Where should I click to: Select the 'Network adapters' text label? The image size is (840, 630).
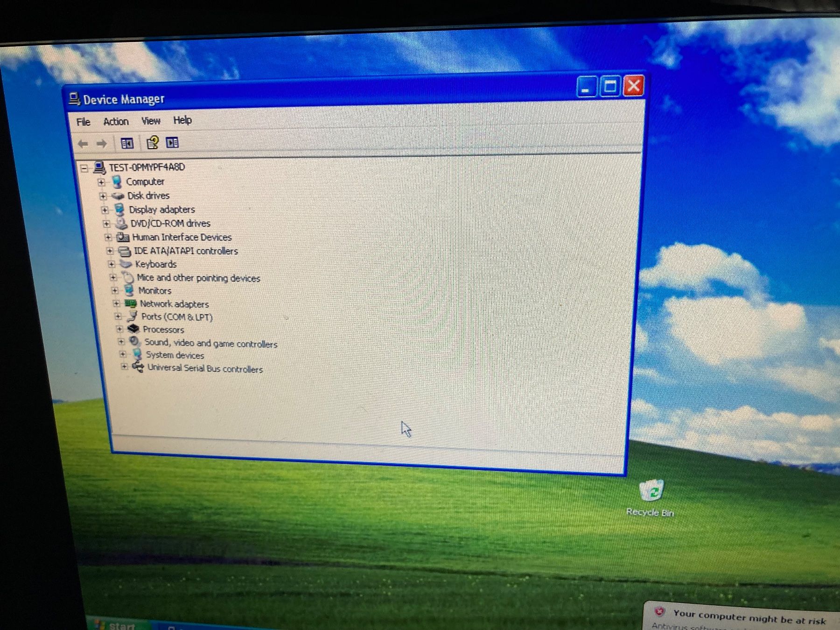coord(174,304)
